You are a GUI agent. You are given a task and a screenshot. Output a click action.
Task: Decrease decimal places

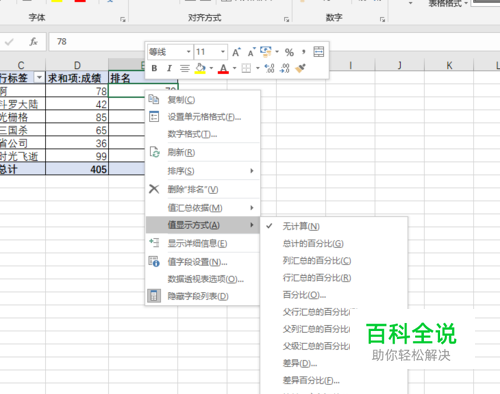(285, 68)
